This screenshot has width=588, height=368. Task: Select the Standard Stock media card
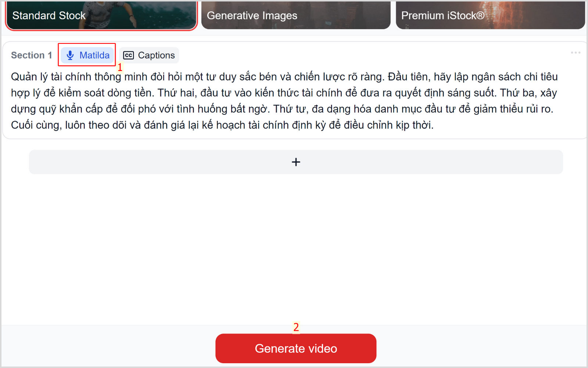[x=101, y=15]
